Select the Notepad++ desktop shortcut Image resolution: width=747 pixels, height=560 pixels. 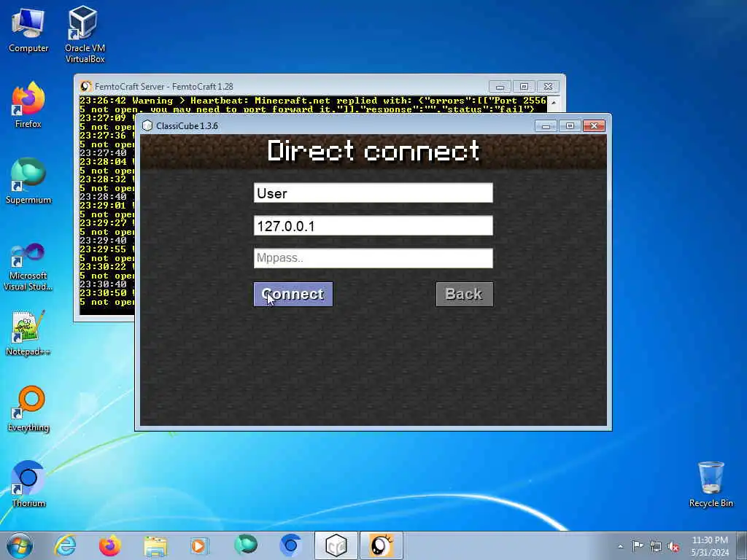pyautogui.click(x=28, y=333)
